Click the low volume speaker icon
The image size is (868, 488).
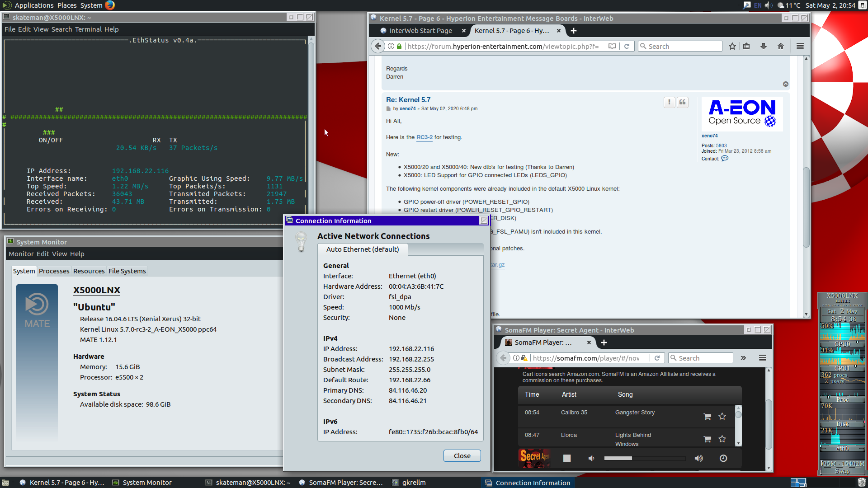[x=591, y=458]
